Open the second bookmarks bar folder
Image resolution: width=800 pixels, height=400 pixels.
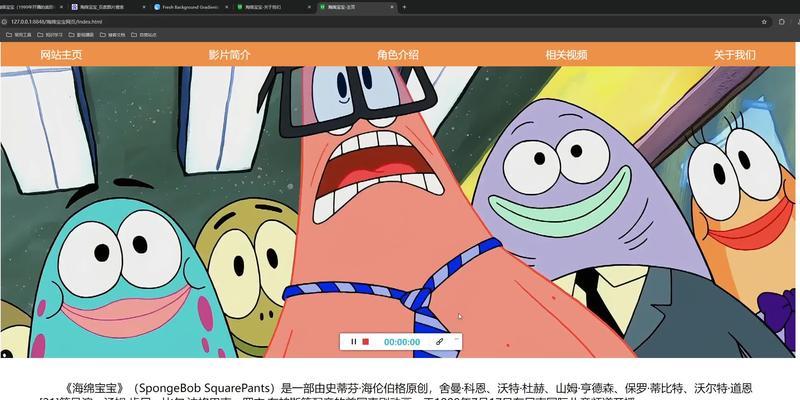50,35
